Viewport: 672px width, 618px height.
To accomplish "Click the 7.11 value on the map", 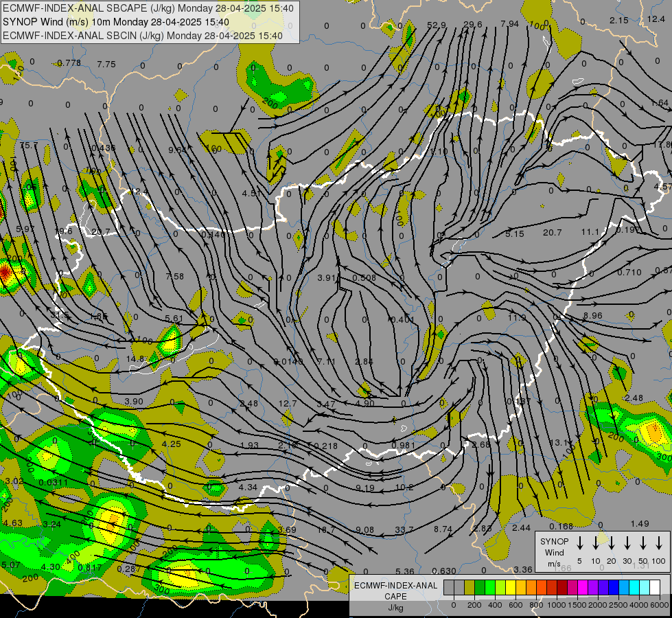I will coord(327,362).
